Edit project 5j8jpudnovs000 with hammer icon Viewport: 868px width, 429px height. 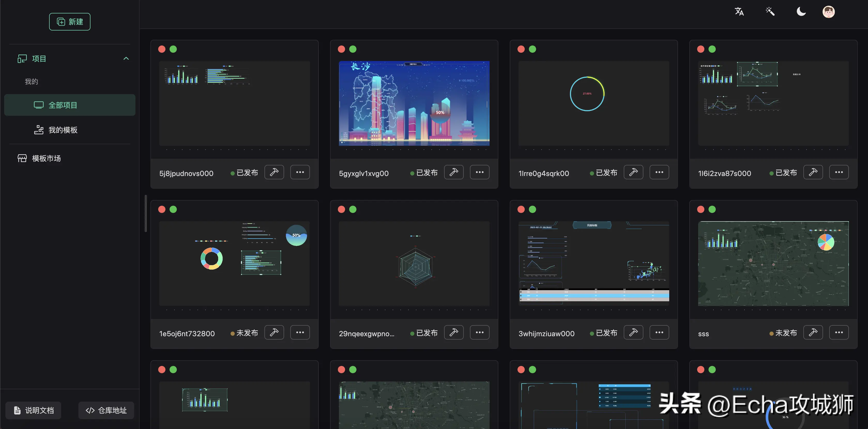pos(274,172)
